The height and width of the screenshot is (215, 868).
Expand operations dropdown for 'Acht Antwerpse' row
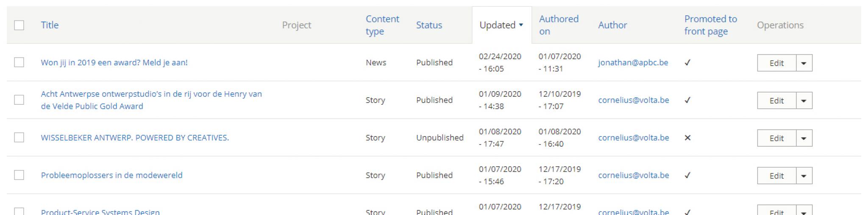pyautogui.click(x=804, y=101)
